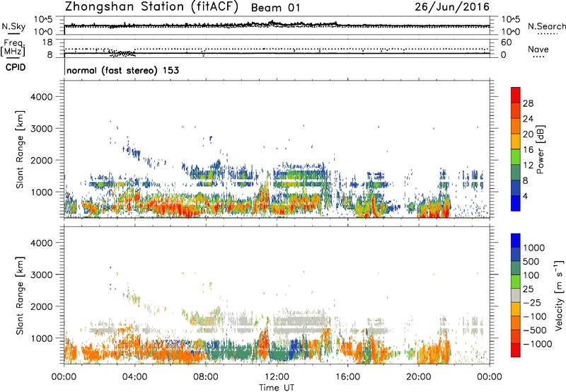The image size is (566, 392).
Task: Click the '16:00' time tick label
Action: pyautogui.click(x=347, y=377)
